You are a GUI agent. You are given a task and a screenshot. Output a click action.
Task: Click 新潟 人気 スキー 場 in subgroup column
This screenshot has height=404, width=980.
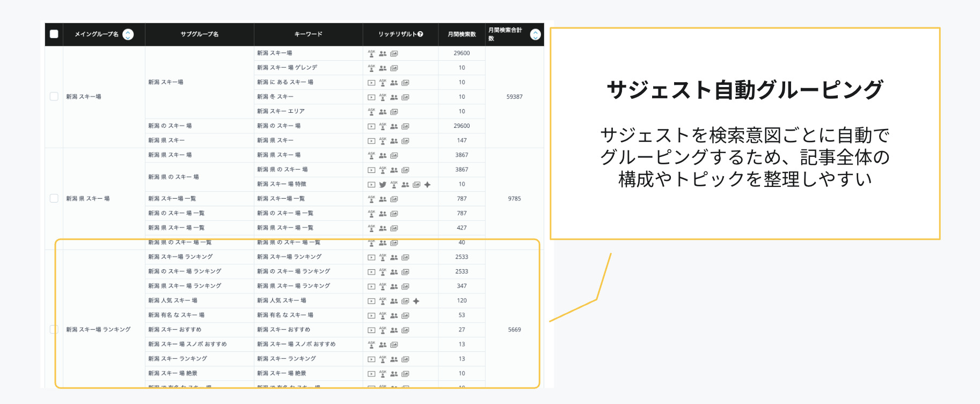(x=173, y=300)
